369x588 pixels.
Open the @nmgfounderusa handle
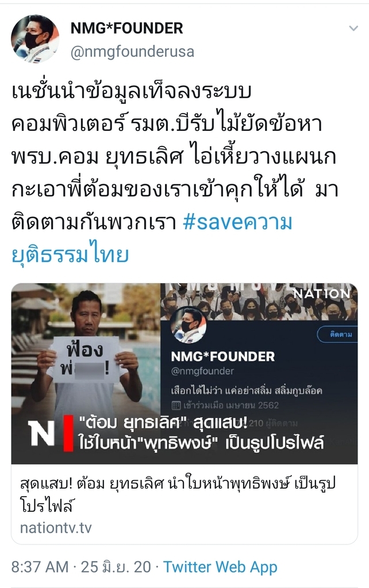point(132,52)
